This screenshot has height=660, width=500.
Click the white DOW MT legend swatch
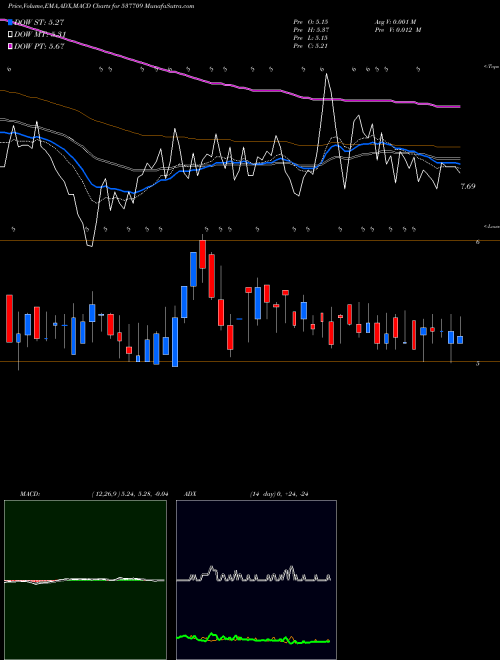tap(11, 35)
